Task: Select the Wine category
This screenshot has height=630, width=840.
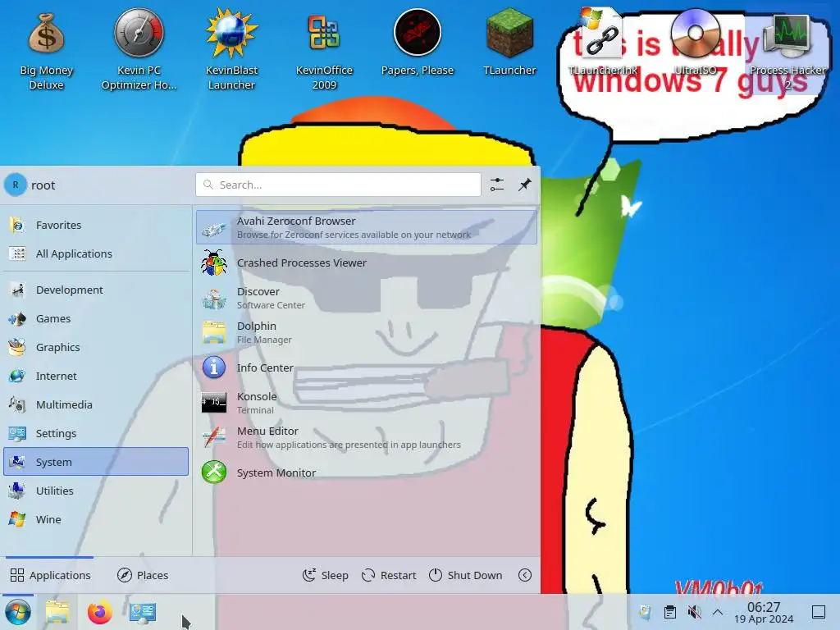Action: [97, 519]
